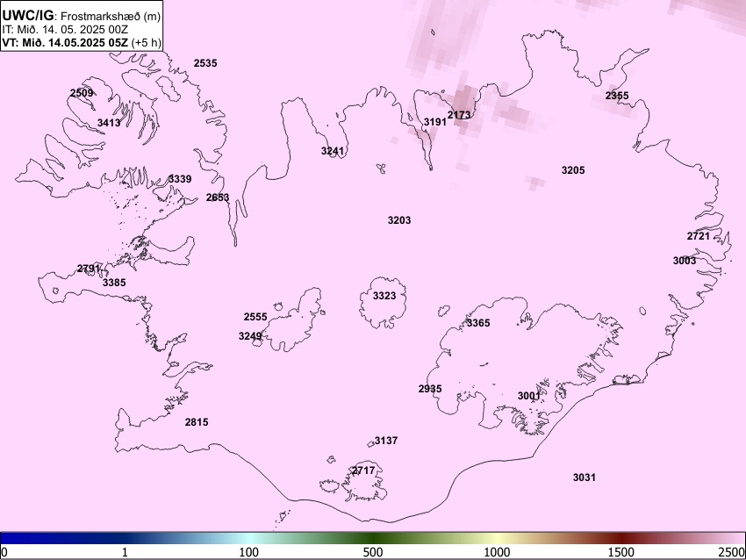746x560 pixels.
Task: Click the 2535 value label
Action: coord(205,63)
